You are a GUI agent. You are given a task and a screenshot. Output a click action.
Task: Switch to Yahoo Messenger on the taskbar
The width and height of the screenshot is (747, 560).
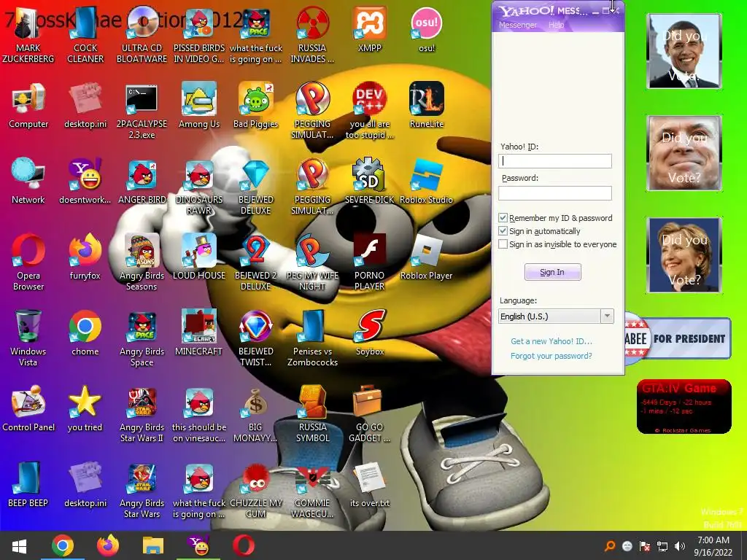(198, 545)
